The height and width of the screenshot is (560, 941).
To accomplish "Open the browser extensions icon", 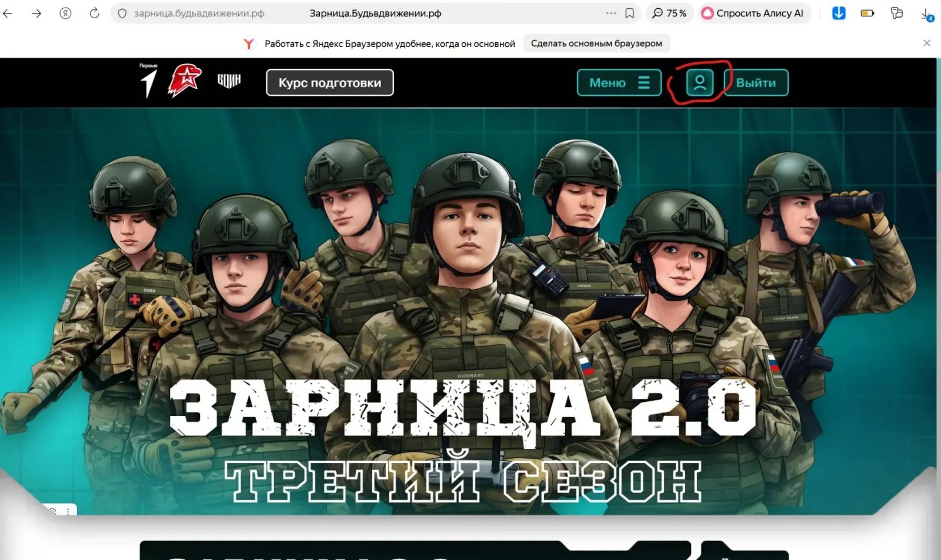I will click(896, 13).
